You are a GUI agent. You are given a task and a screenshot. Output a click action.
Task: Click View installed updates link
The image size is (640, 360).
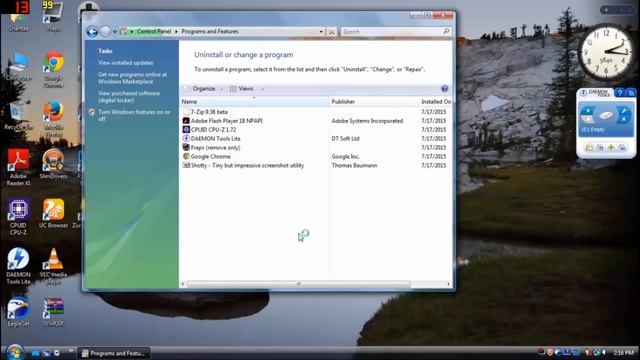point(126,63)
